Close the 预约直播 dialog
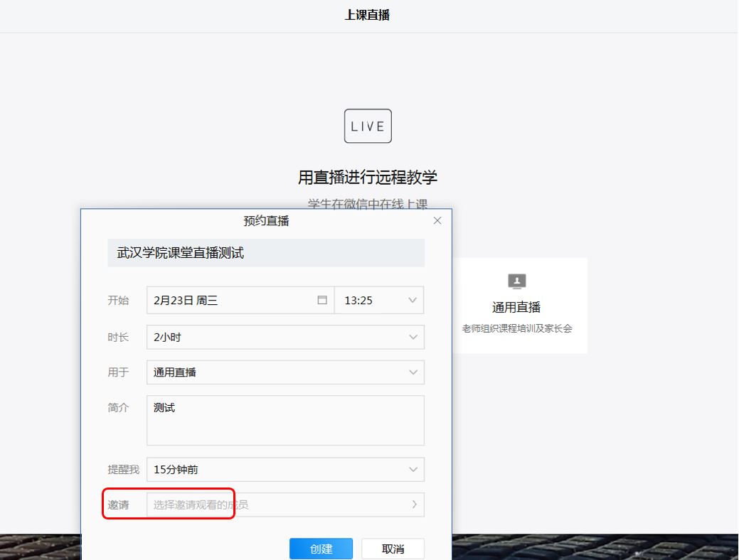The image size is (739, 560). (437, 221)
